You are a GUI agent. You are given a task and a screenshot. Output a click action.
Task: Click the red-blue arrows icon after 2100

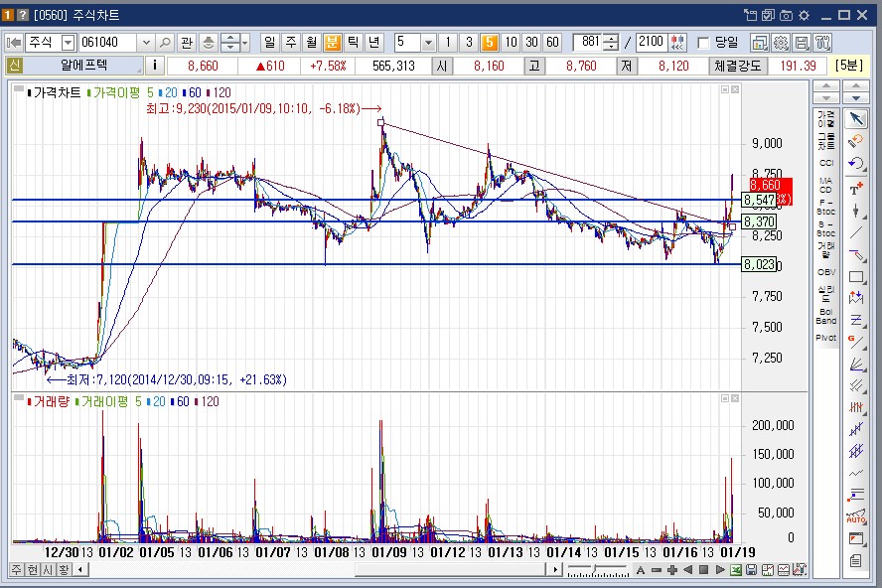point(677,42)
